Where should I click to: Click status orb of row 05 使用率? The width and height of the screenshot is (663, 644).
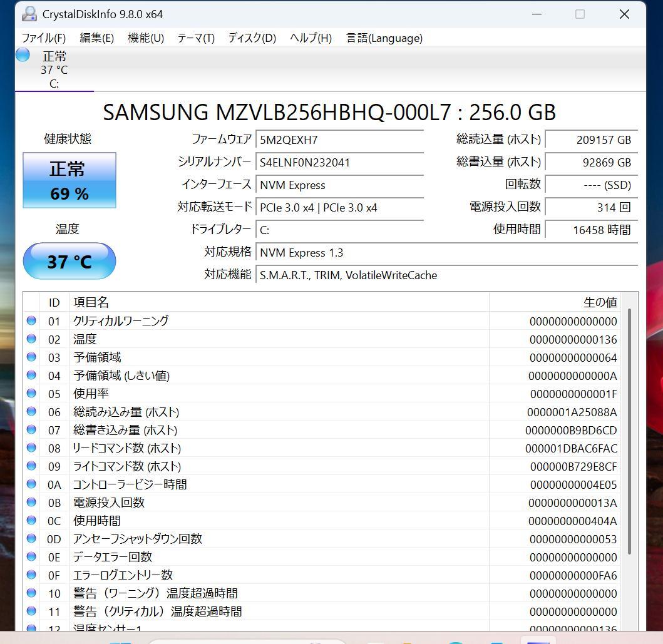pyautogui.click(x=31, y=393)
